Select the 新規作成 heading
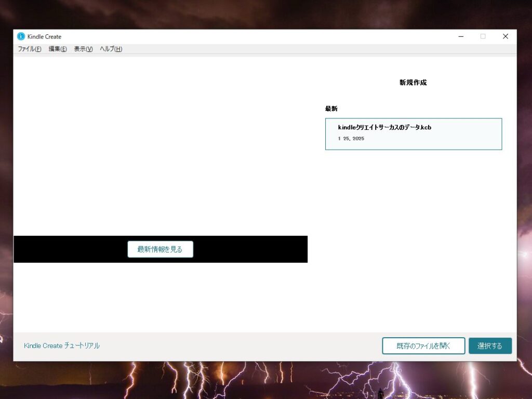This screenshot has height=399, width=532. 413,83
